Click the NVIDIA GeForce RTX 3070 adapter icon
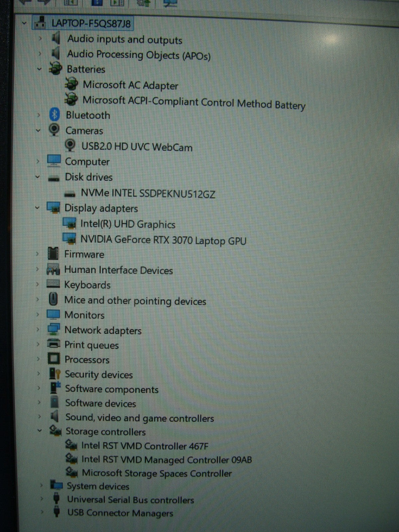399x532 pixels. pyautogui.click(x=69, y=239)
